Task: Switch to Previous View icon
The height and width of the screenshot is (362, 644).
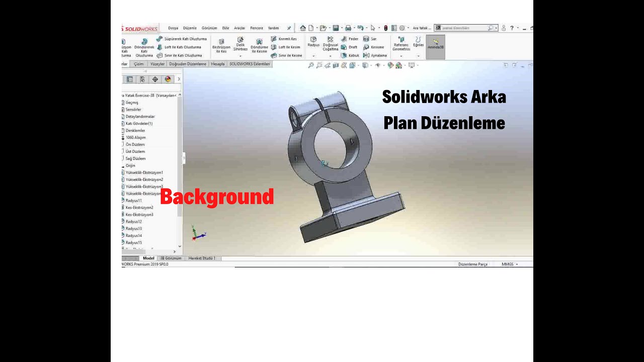Action: point(328,65)
